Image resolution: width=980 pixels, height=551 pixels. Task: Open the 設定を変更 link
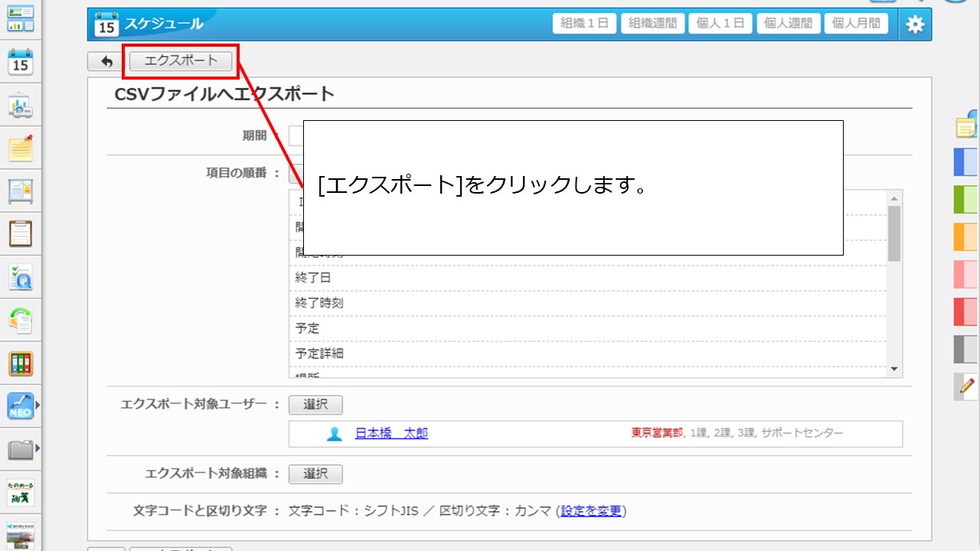point(591,511)
